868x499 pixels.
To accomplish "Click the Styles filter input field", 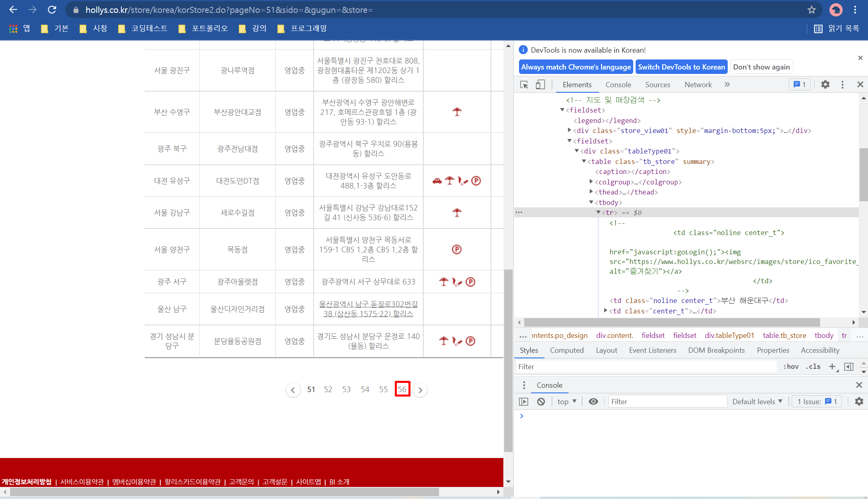I will pyautogui.click(x=645, y=366).
